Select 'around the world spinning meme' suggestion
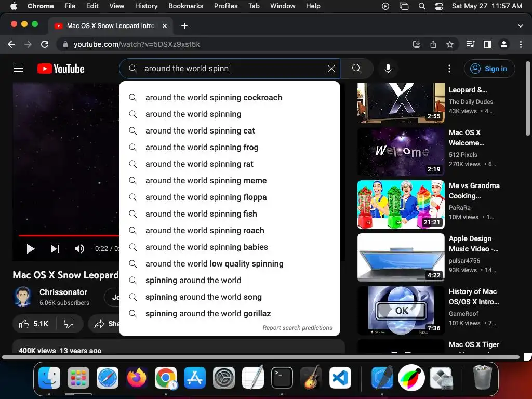Image resolution: width=532 pixels, height=399 pixels. coord(229,180)
